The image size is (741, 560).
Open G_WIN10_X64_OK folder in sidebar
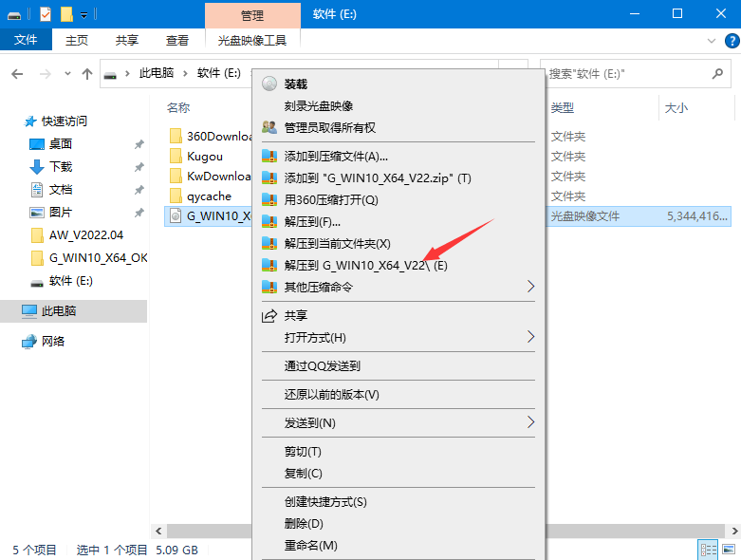coord(98,257)
